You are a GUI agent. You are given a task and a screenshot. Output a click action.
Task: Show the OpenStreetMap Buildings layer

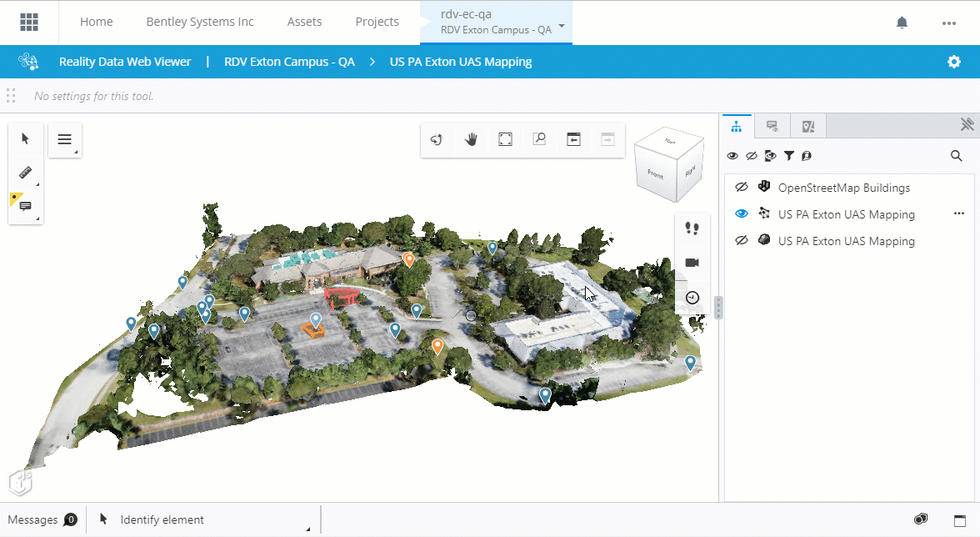point(742,187)
